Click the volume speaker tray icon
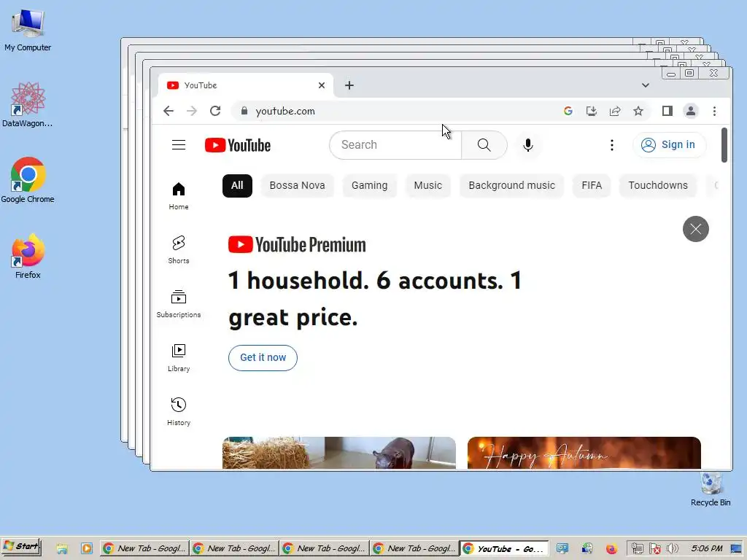747x560 pixels. [672, 548]
